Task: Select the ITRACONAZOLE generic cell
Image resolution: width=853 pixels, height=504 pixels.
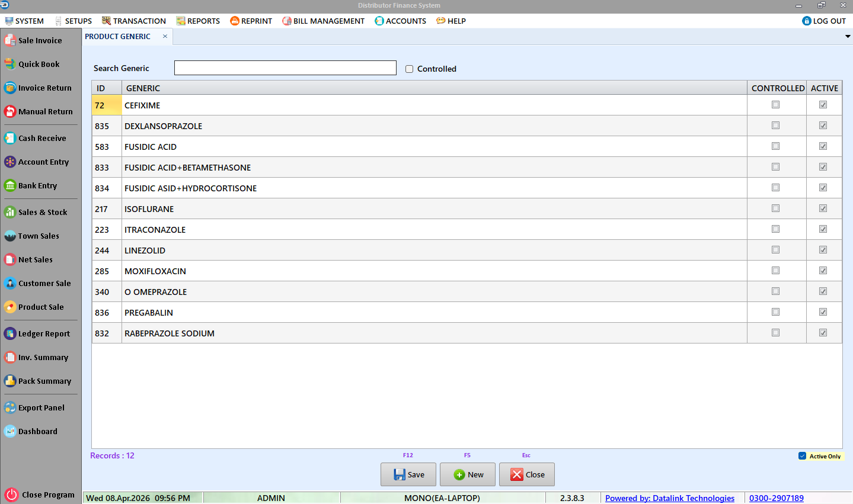Action: [434, 229]
